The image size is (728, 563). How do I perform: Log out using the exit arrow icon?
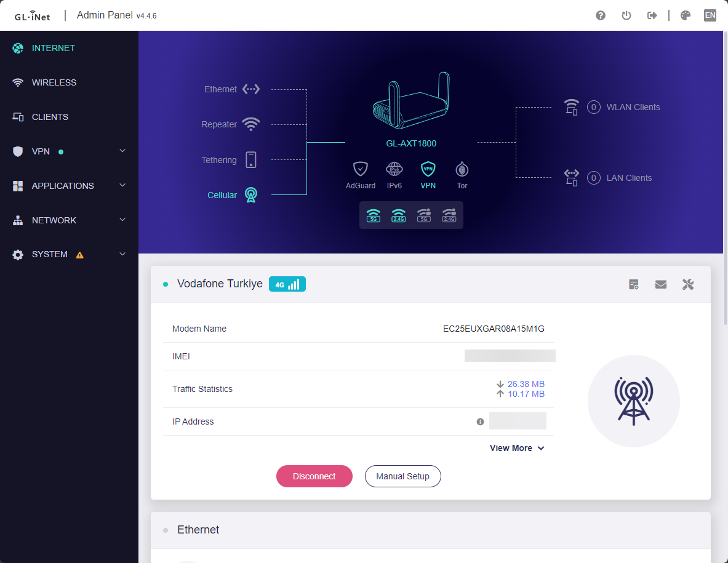click(x=652, y=15)
